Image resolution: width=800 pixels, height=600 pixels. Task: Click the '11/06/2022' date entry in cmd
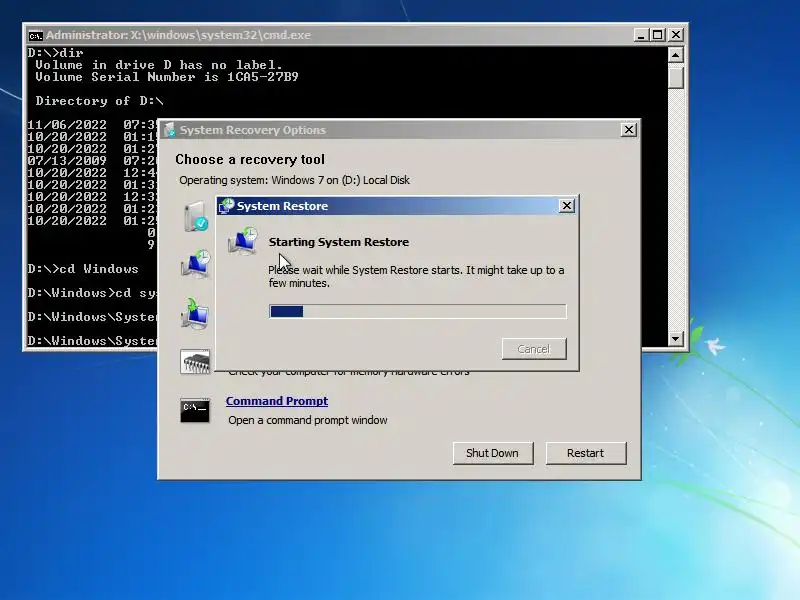tap(67, 124)
